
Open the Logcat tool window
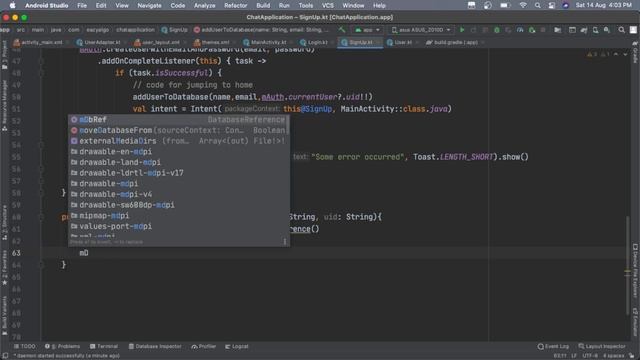(x=237, y=346)
